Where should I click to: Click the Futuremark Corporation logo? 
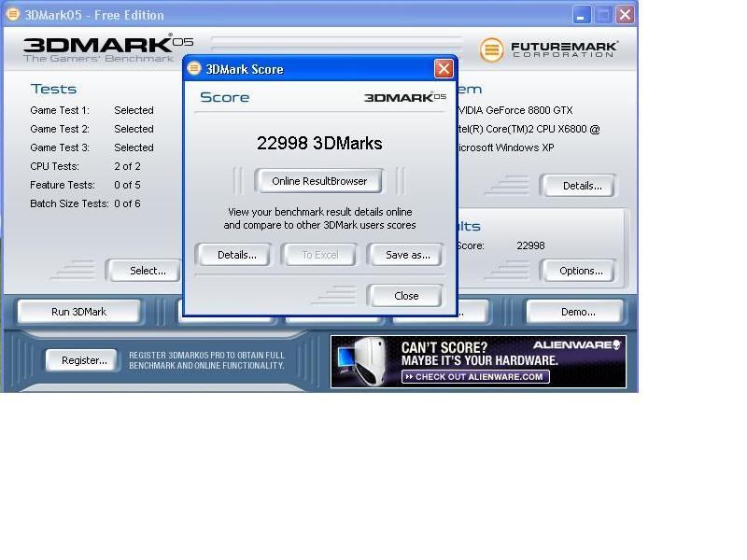pyautogui.click(x=548, y=49)
